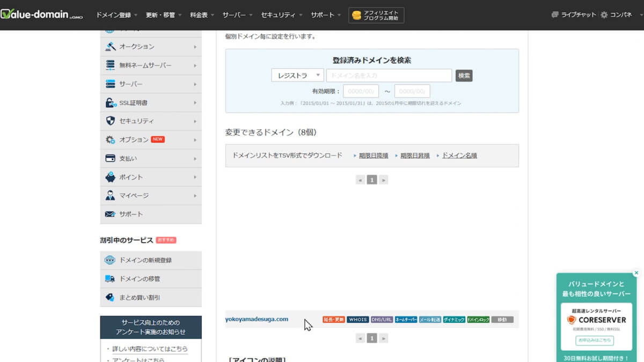Click the tag icon beside まとめ買い割引

click(110, 297)
